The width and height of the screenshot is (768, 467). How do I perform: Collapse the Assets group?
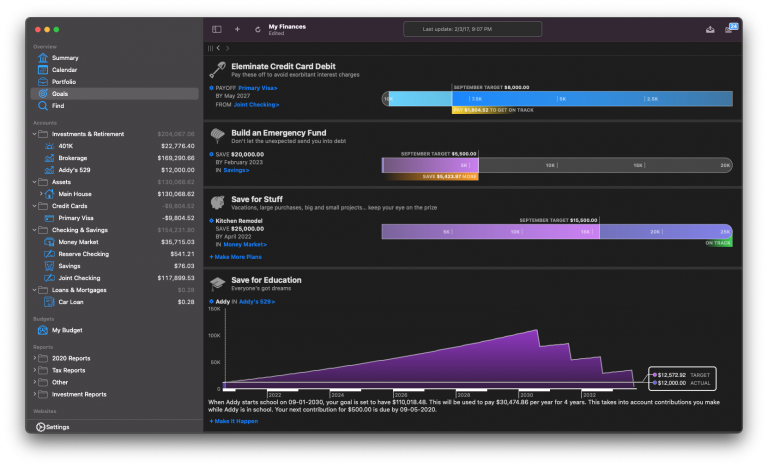click(35, 182)
